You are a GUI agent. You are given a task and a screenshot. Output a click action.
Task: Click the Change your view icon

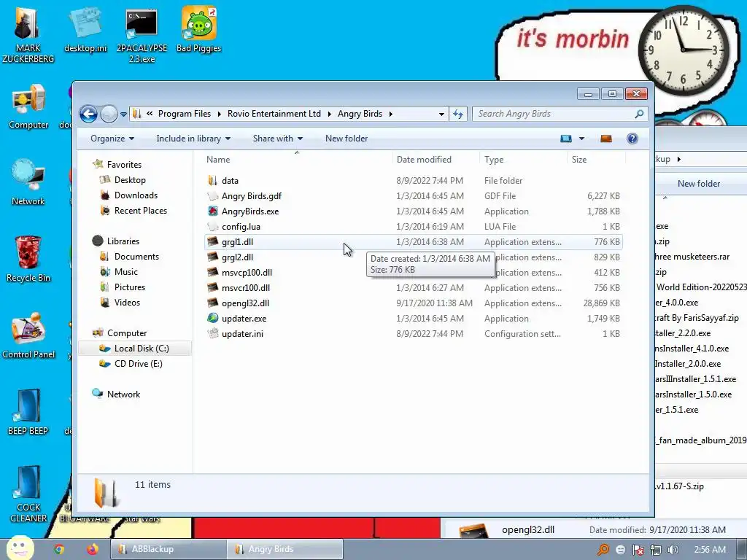[x=566, y=139]
